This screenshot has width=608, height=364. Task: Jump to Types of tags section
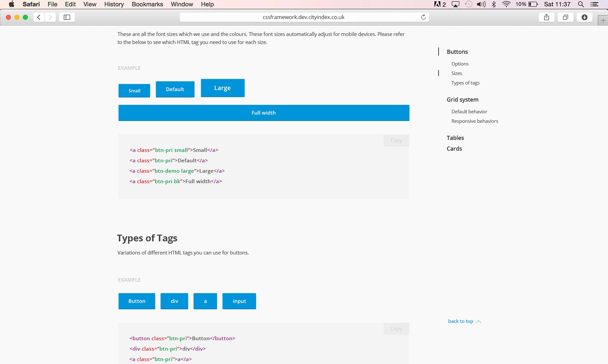pyautogui.click(x=465, y=83)
